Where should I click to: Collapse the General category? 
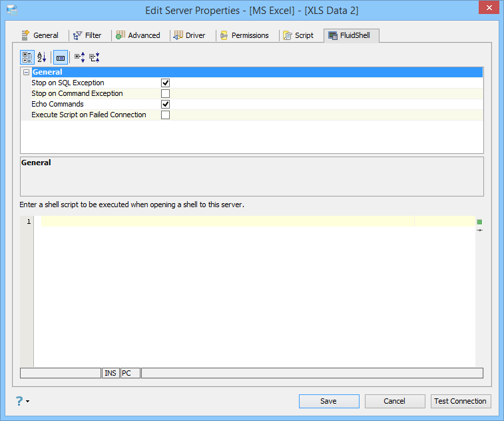click(x=27, y=73)
